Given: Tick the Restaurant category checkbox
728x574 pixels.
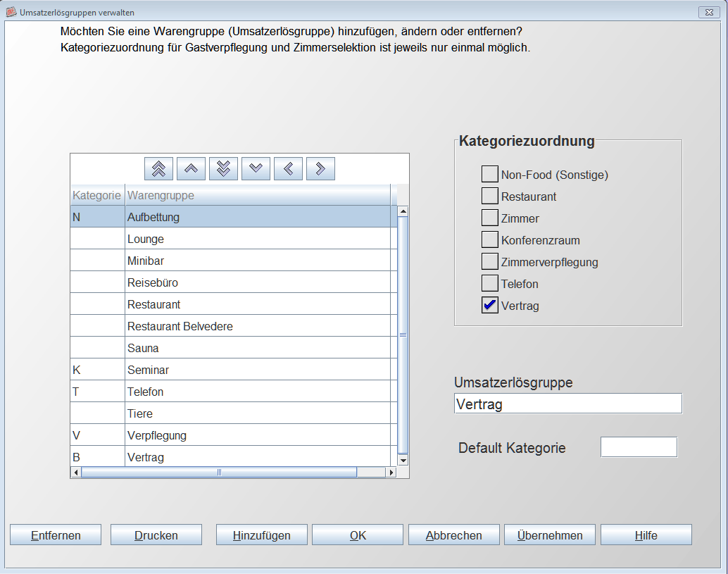Looking at the screenshot, I should (490, 196).
